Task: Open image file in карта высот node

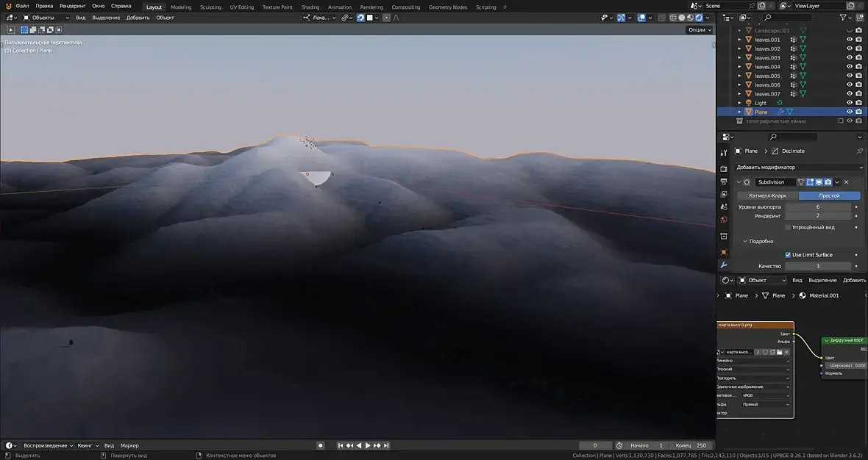Action: coord(780,352)
